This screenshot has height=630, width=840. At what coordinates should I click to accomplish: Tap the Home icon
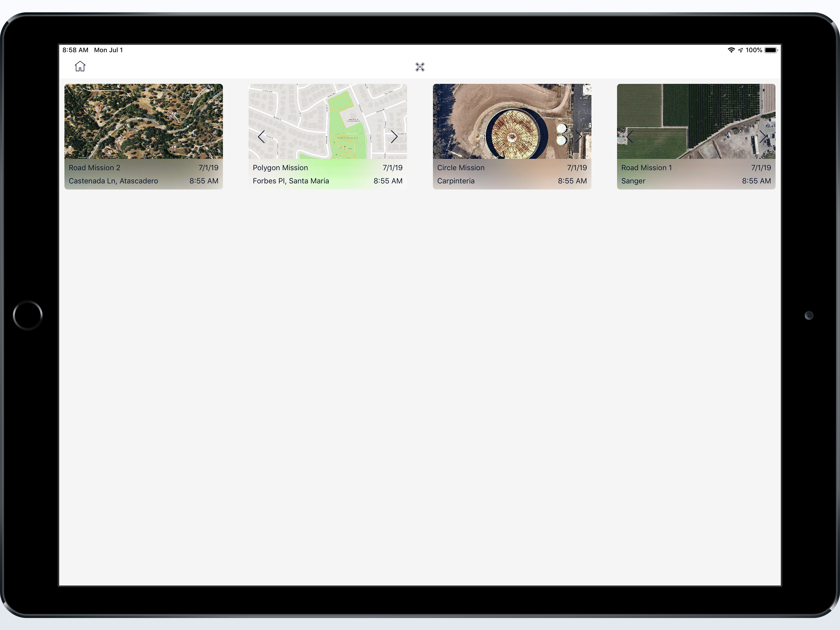coord(80,66)
